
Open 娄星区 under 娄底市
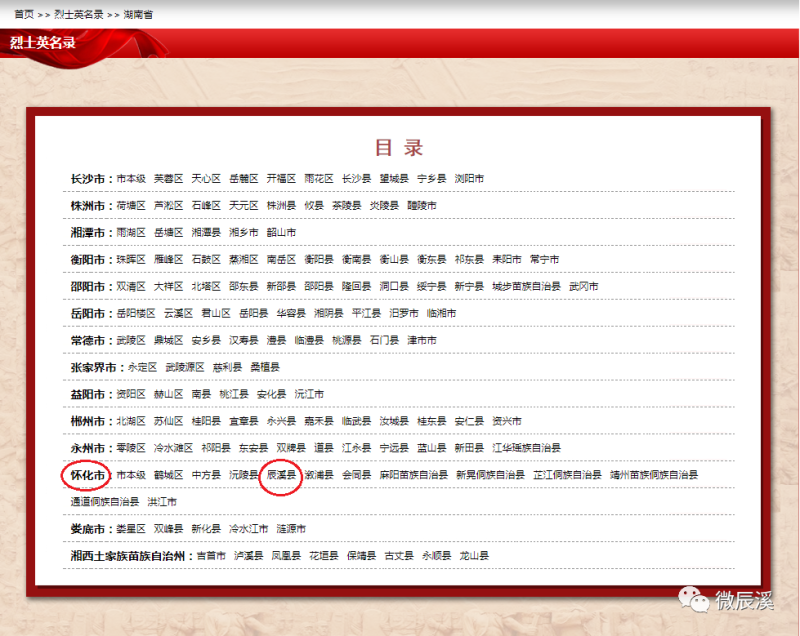click(131, 529)
